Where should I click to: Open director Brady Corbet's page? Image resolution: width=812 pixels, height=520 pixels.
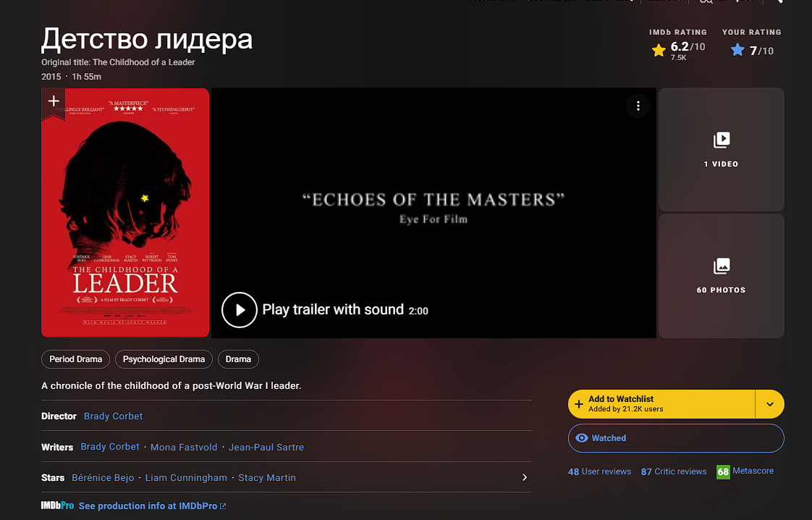point(113,416)
